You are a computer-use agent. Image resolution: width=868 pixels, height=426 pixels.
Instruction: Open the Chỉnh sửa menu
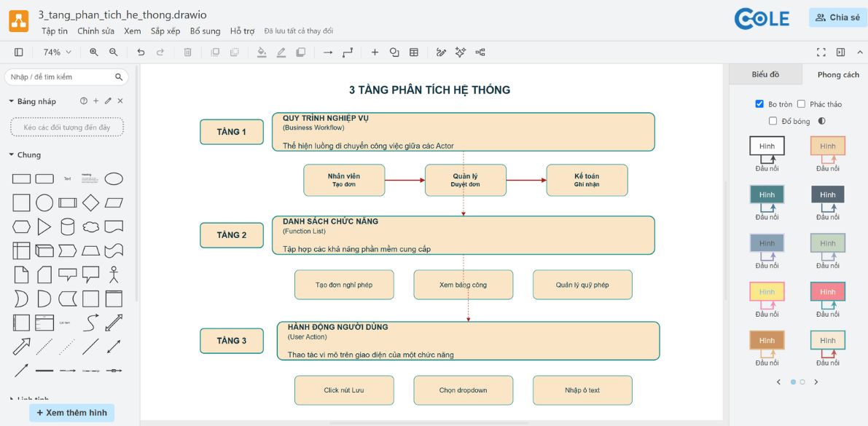[95, 31]
